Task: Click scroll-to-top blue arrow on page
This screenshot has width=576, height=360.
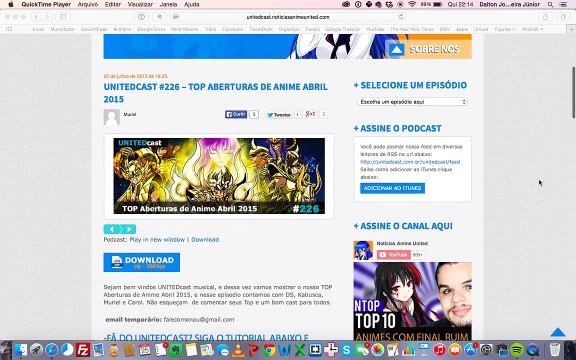Action: click(x=558, y=332)
